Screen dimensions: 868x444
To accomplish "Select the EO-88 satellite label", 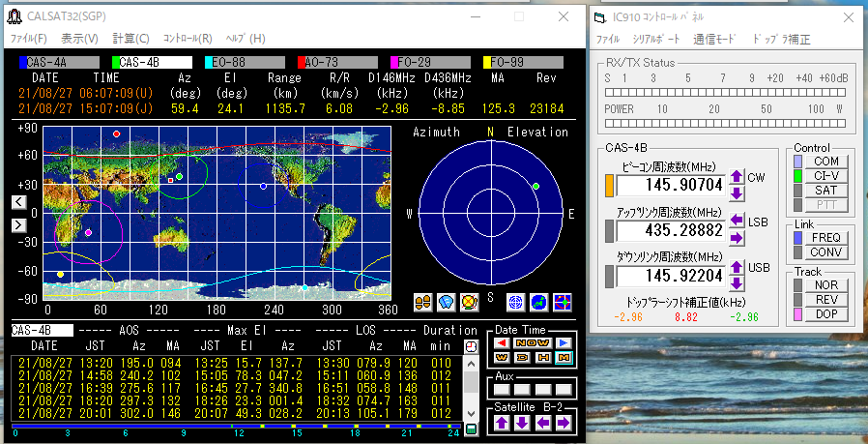I will click(x=248, y=63).
